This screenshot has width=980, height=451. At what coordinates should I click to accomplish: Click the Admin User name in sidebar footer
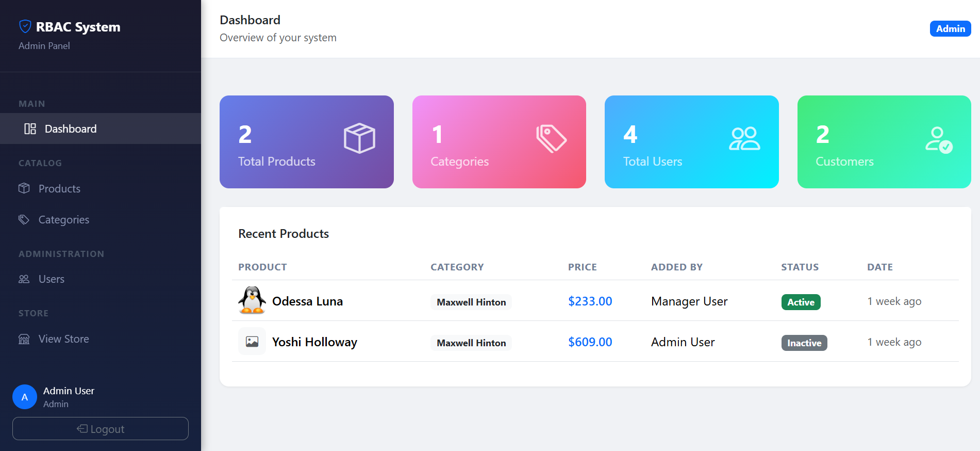point(69,391)
